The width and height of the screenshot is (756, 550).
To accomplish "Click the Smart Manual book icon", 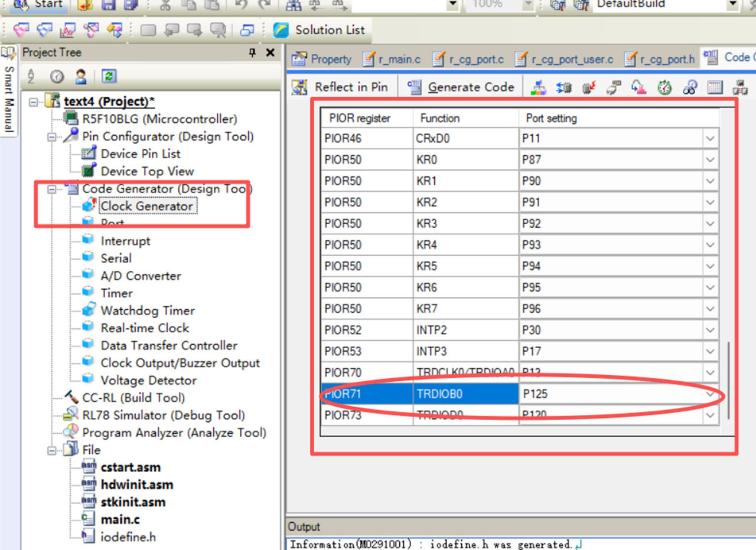I will coord(8,54).
